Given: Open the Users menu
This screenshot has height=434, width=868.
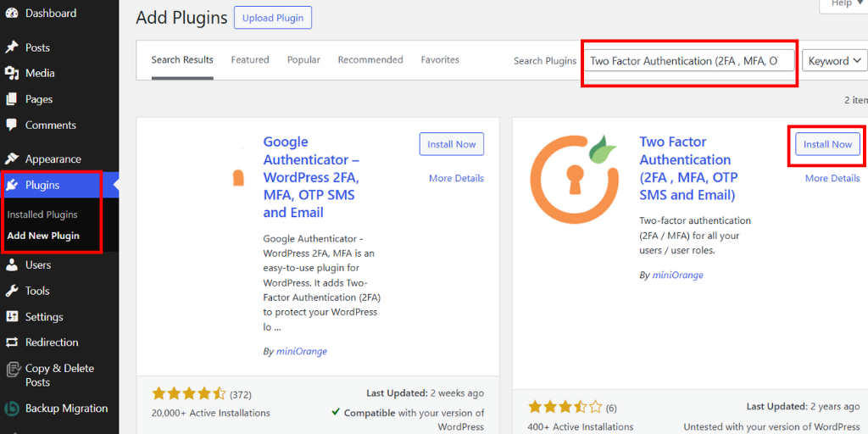Looking at the screenshot, I should click(x=38, y=265).
